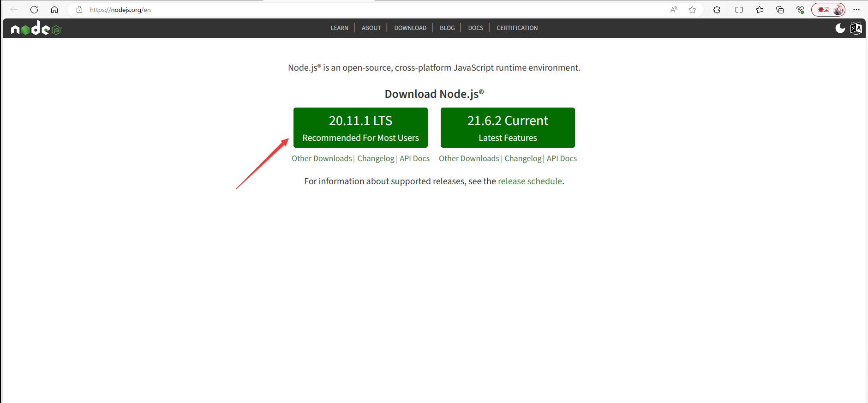Toggle the dark mode moon icon

(x=840, y=28)
